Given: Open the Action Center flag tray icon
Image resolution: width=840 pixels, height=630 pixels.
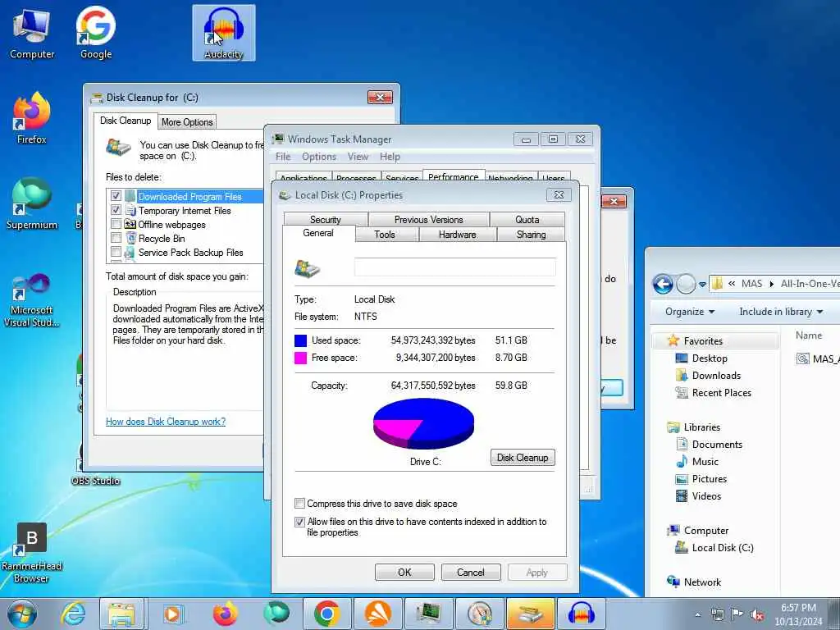Looking at the screenshot, I should pyautogui.click(x=737, y=615).
